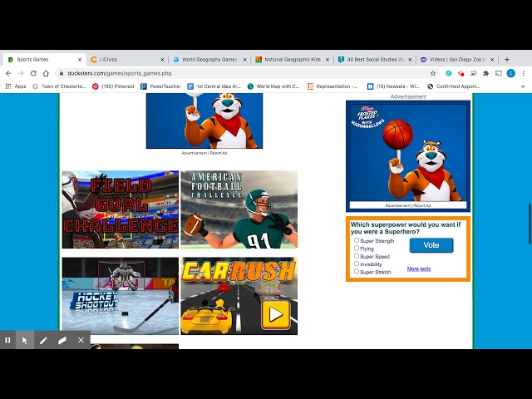
Task: Switch to the San Diego Zoo Videos tab
Action: pyautogui.click(x=457, y=59)
